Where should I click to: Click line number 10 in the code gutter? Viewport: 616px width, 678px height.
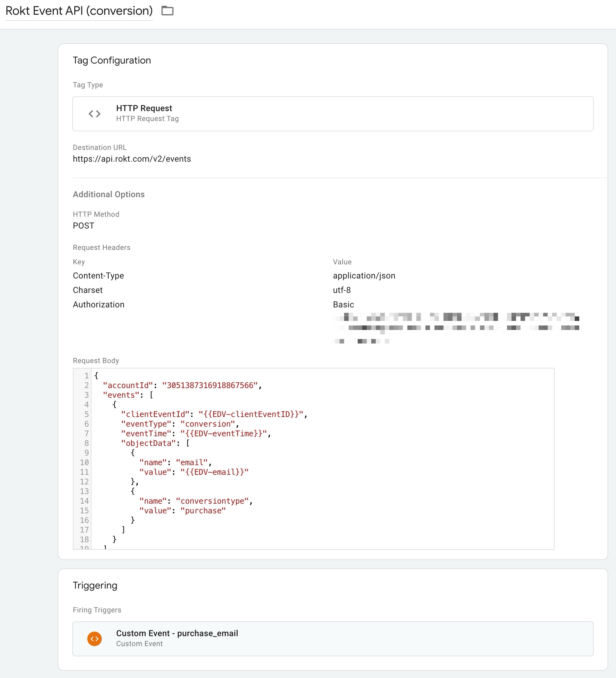click(84, 462)
